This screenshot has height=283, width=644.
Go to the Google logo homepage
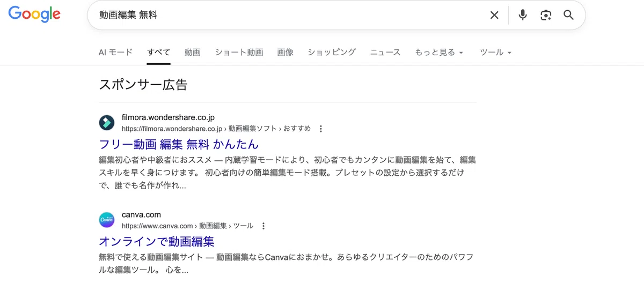click(34, 14)
